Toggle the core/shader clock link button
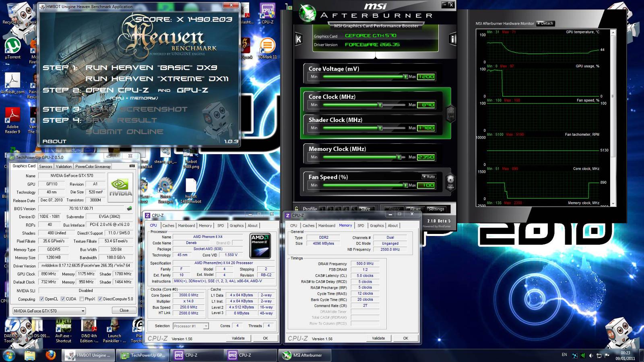The image size is (644, 362). tap(450, 113)
